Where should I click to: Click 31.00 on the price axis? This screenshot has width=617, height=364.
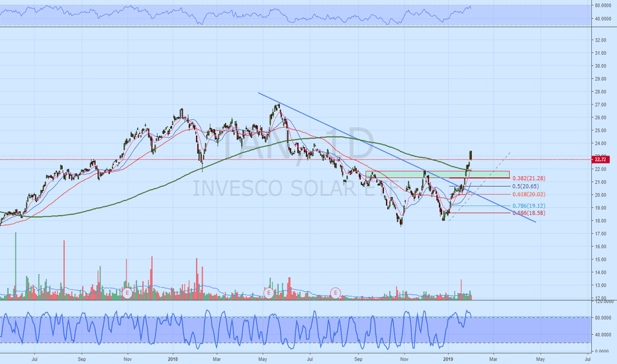click(x=600, y=53)
